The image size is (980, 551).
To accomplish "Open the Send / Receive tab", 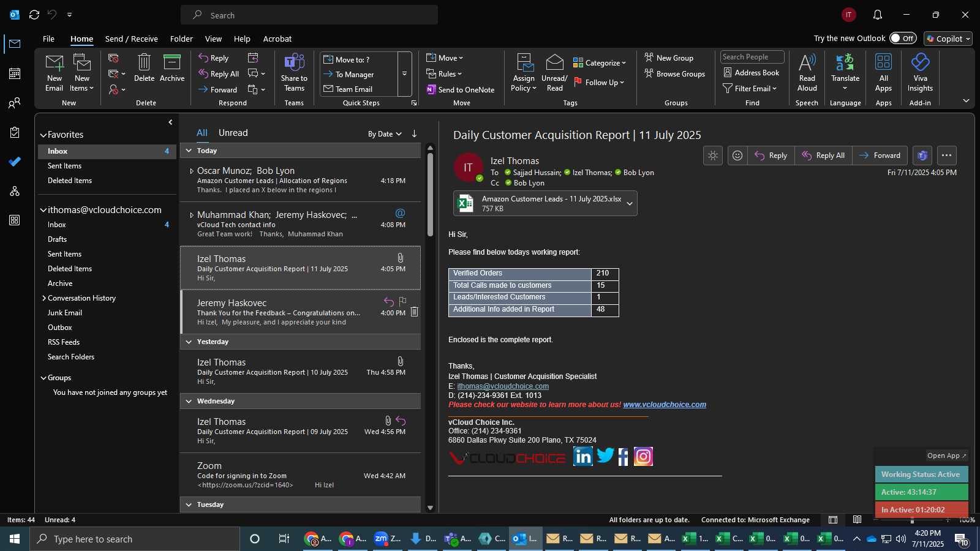I will point(132,39).
